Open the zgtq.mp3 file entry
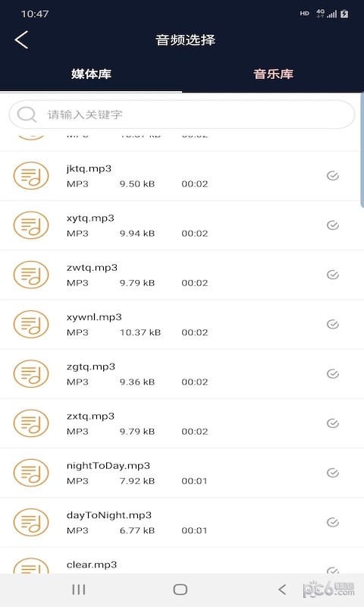 [182, 374]
